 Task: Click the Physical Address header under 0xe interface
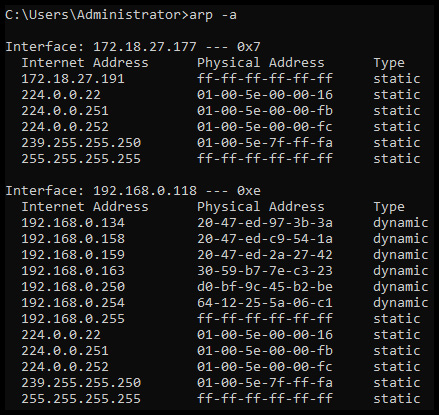[x=261, y=207]
